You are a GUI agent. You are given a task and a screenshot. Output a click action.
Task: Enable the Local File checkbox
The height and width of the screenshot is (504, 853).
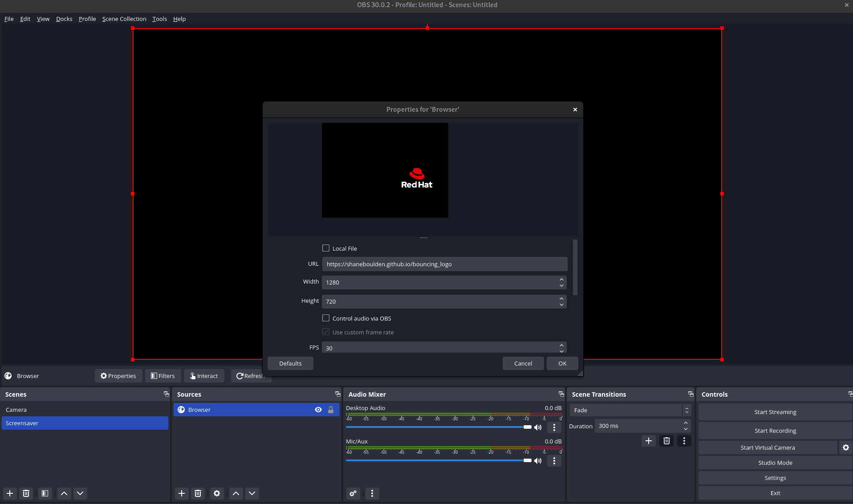pos(326,248)
